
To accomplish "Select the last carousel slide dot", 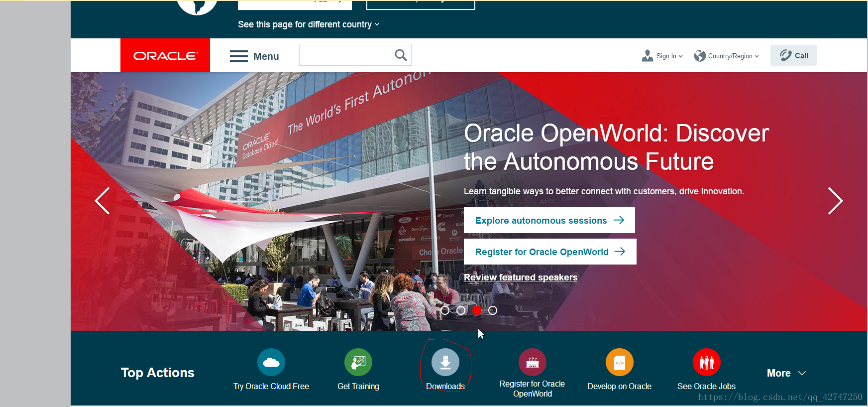I will [x=493, y=310].
